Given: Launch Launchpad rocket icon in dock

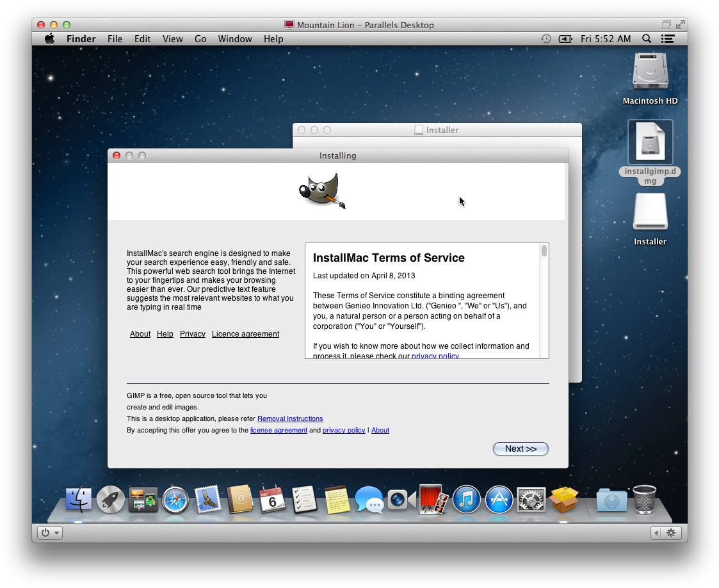Looking at the screenshot, I should tap(111, 499).
